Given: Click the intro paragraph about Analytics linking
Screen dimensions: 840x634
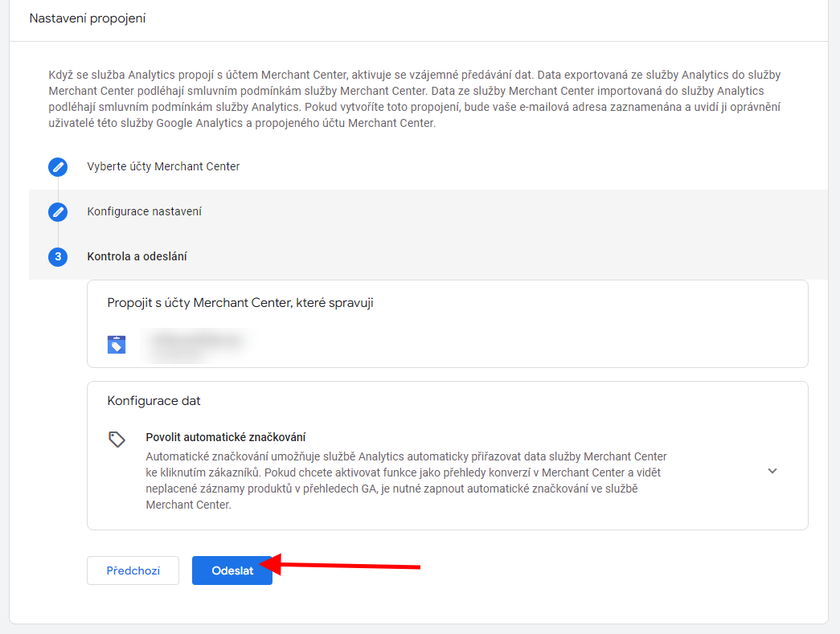Looking at the screenshot, I should [414, 99].
